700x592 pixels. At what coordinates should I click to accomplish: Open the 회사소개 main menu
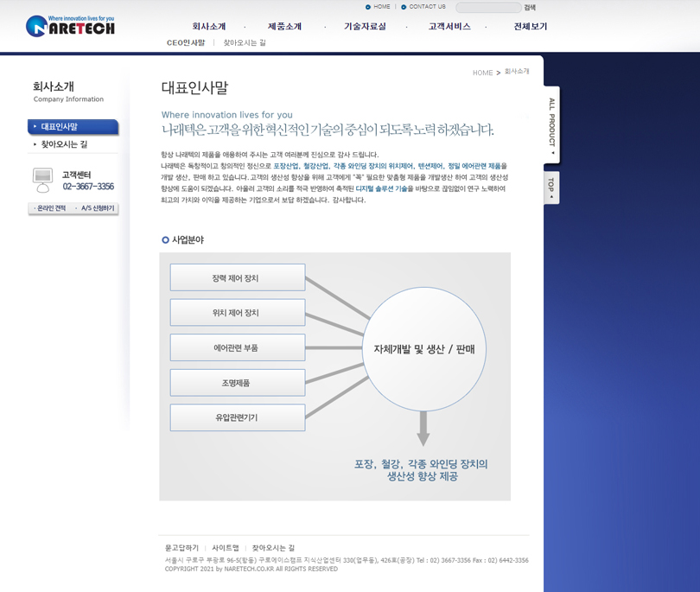(209, 27)
